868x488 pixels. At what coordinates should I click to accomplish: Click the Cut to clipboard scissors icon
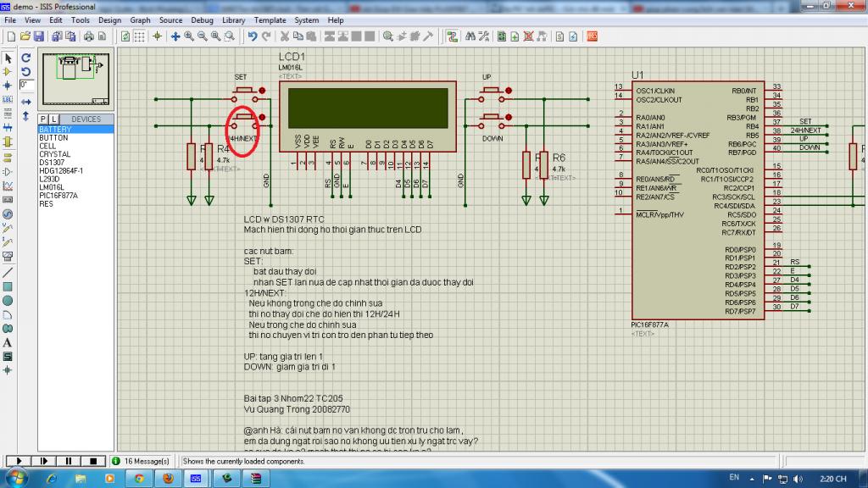click(x=286, y=36)
